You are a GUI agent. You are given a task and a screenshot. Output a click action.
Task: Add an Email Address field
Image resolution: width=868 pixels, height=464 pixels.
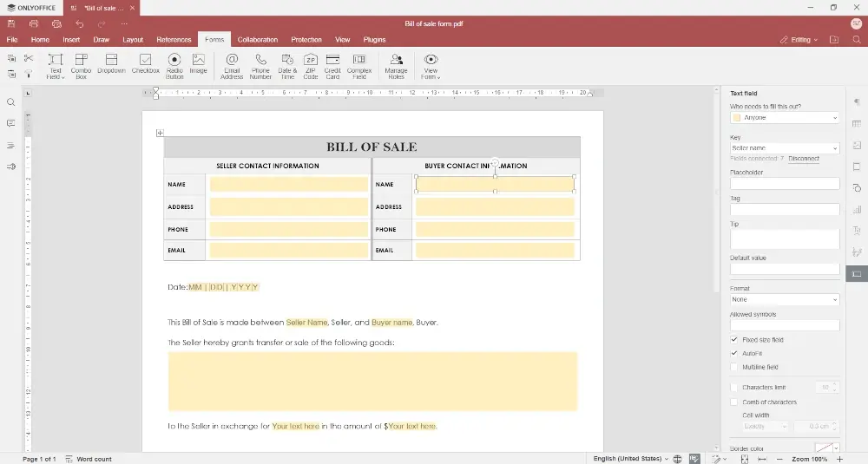232,63
